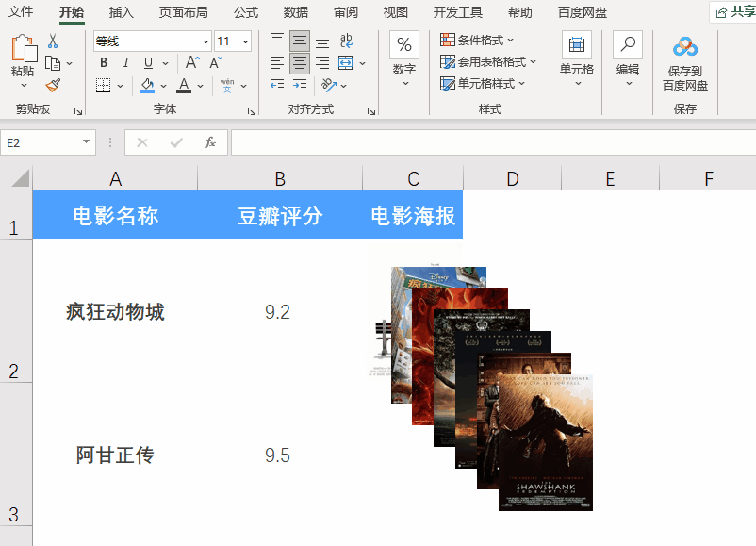
Task: Toggle Italic formatting
Action: pyautogui.click(x=125, y=62)
